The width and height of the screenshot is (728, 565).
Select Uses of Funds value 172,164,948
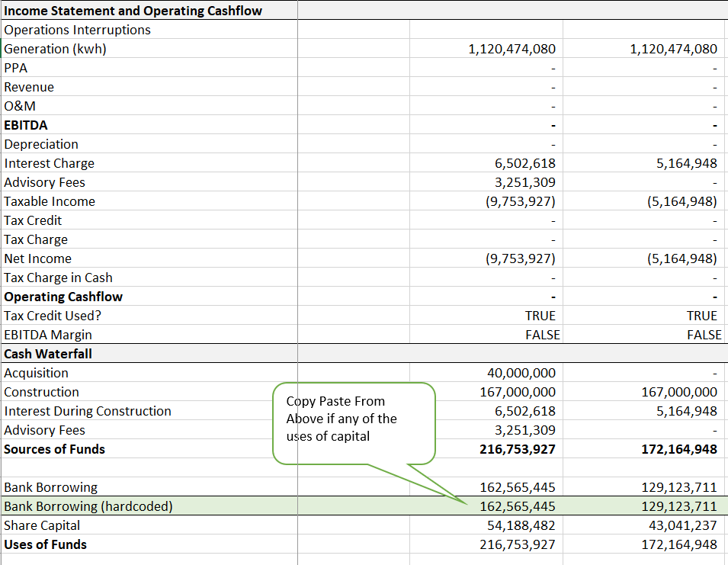point(678,544)
